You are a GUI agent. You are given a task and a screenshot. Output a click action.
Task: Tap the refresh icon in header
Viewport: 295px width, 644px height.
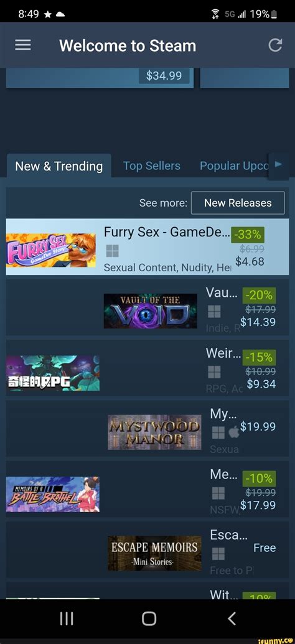(275, 45)
